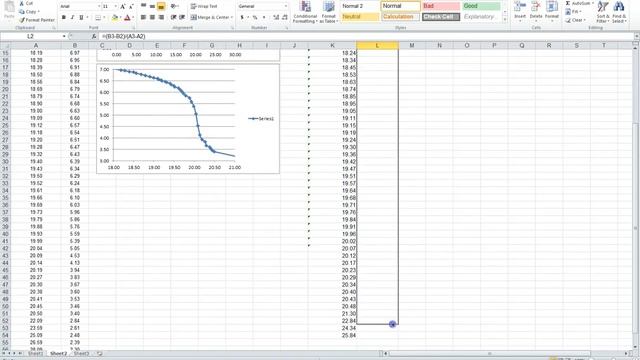Screen dimensions: 640x360
Task: Increase decimal places
Action: [276, 18]
